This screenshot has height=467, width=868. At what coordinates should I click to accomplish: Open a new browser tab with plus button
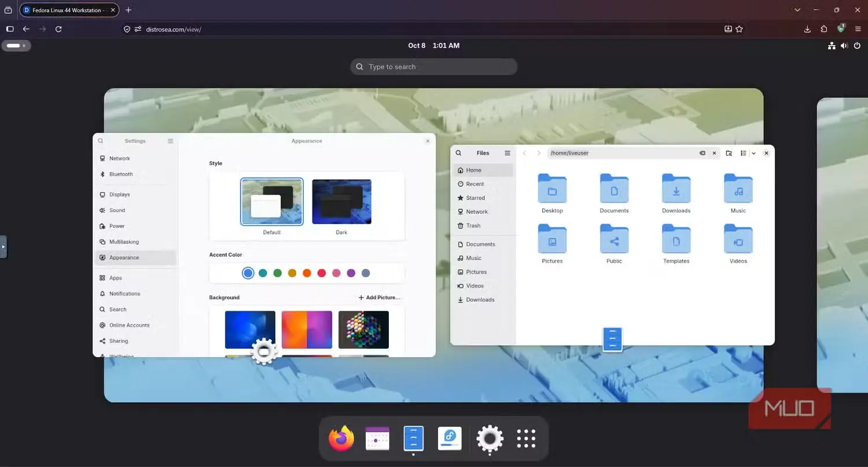128,10
